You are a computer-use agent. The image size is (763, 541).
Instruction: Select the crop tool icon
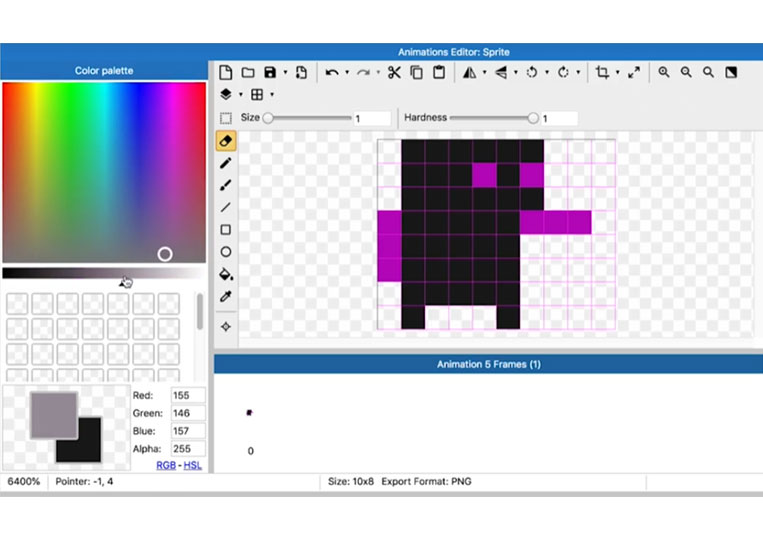point(602,72)
